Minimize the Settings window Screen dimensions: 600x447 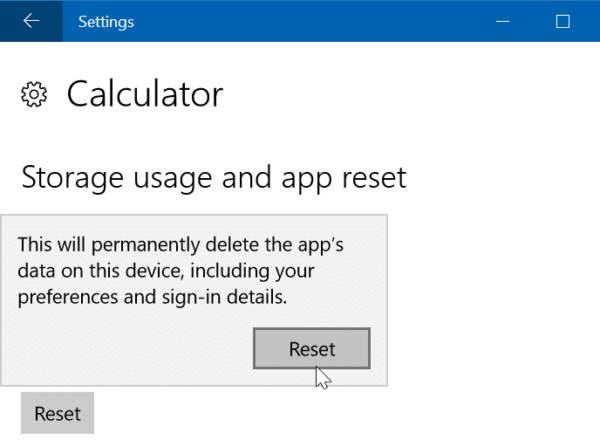tap(501, 21)
